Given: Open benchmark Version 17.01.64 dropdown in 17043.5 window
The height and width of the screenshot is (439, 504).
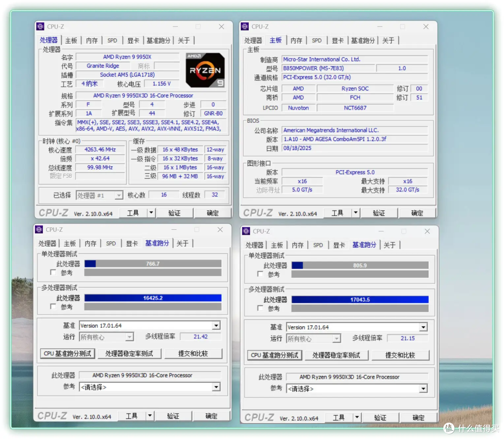Looking at the screenshot, I should 357,327.
